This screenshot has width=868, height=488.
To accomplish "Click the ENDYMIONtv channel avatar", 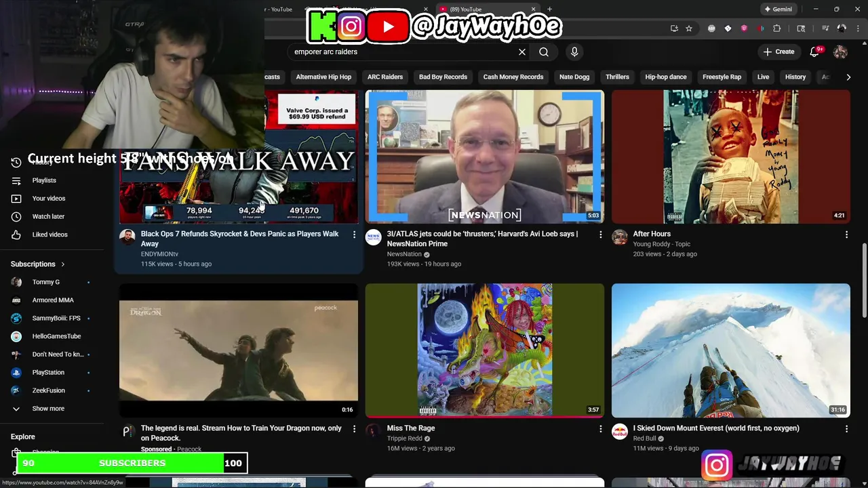I will (x=127, y=237).
